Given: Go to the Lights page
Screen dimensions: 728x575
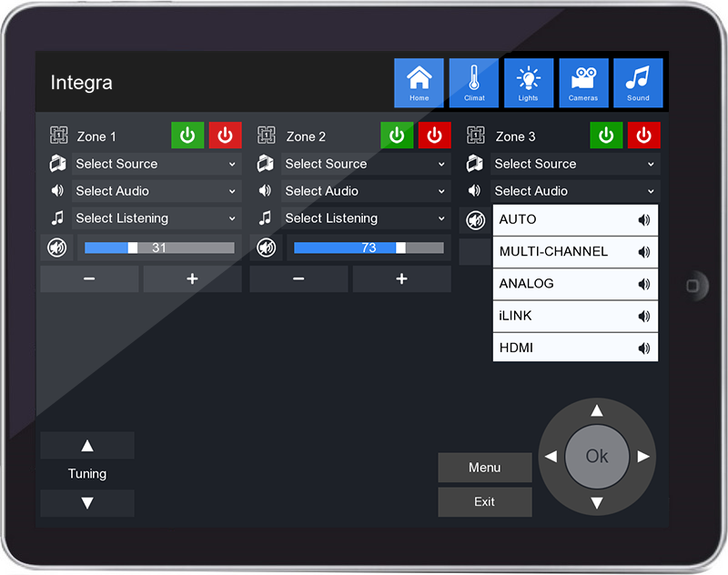Looking at the screenshot, I should coord(528,83).
